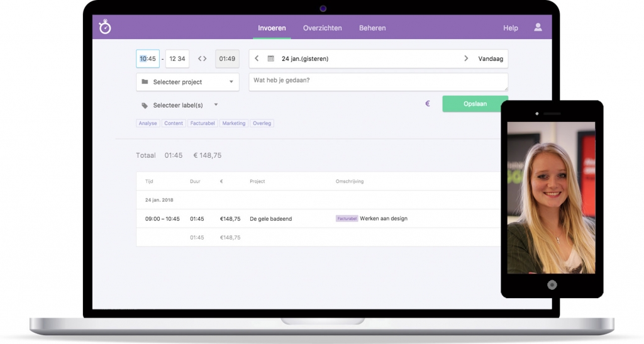Add the Marketing label chip
The width and height of the screenshot is (644, 344).
(234, 123)
